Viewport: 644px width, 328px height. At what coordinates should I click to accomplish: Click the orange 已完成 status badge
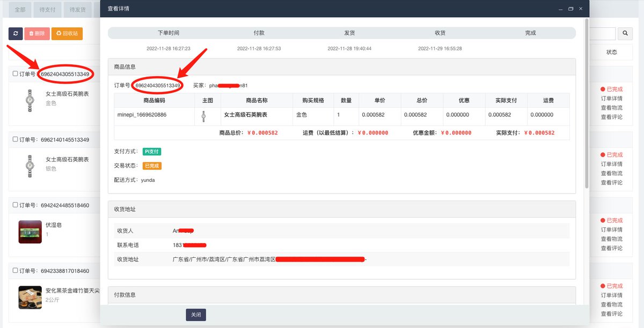pyautogui.click(x=152, y=166)
